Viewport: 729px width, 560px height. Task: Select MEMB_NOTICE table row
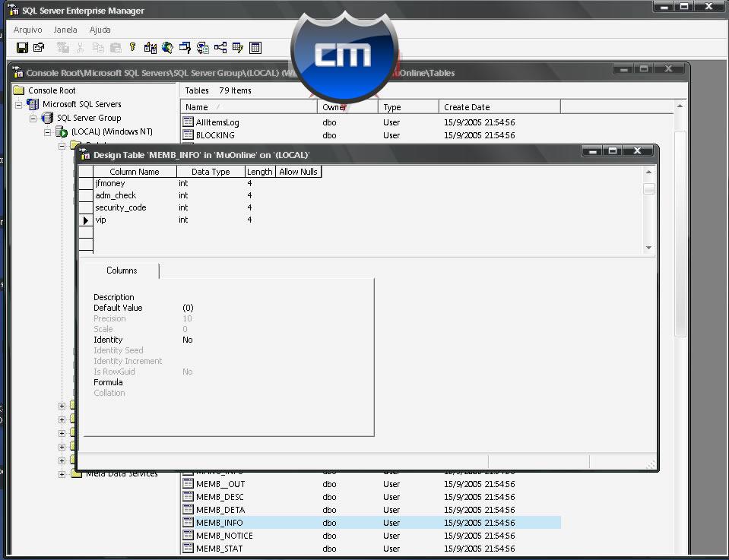tap(370, 536)
